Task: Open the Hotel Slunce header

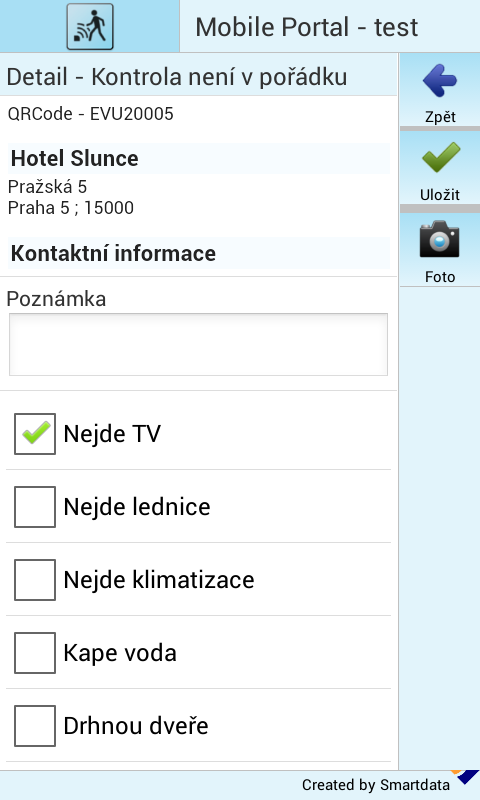Action: [x=199, y=158]
